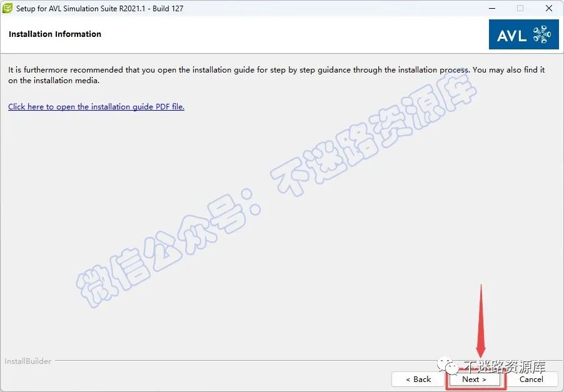The image size is (564, 392).
Task: Click the maximize button in title bar
Action: click(x=520, y=8)
